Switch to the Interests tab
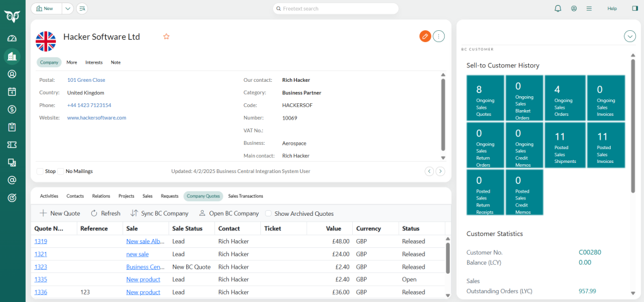Screen dimensions: 644x302 point(94,62)
